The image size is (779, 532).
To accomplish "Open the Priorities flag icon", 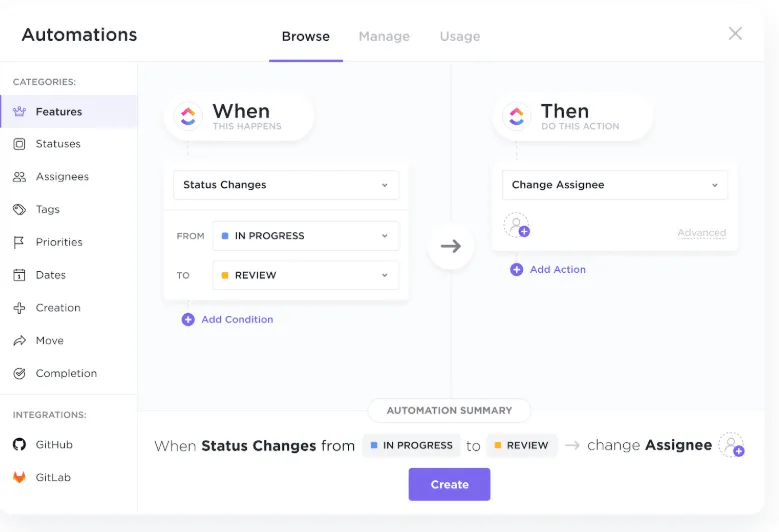I will [19, 242].
